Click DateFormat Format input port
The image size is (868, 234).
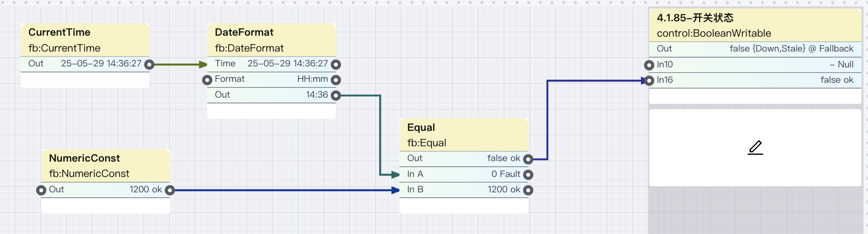207,80
